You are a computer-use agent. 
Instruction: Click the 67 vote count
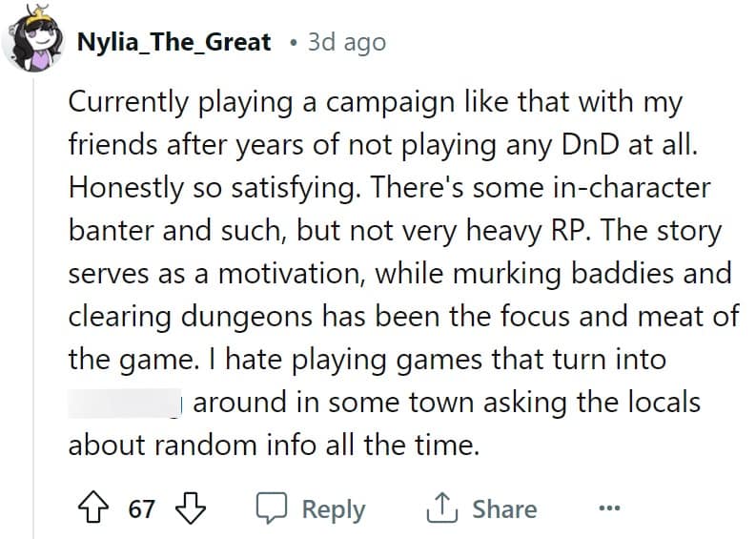[141, 509]
